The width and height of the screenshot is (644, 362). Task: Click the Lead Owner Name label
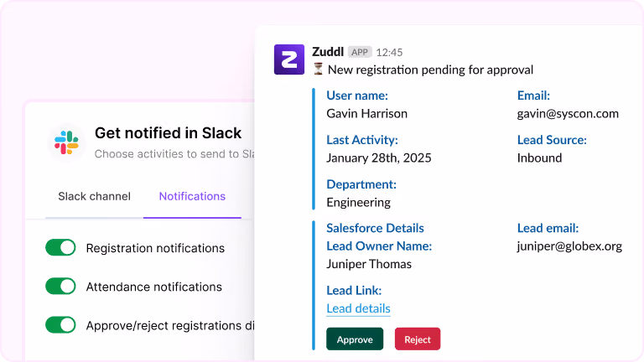pyautogui.click(x=379, y=246)
